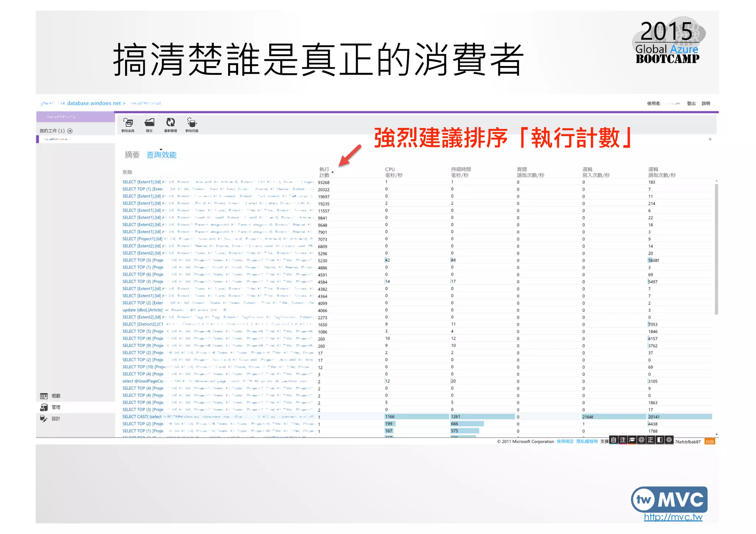Click the logical reads value 7053
The height and width of the screenshot is (534, 756).
click(653, 325)
